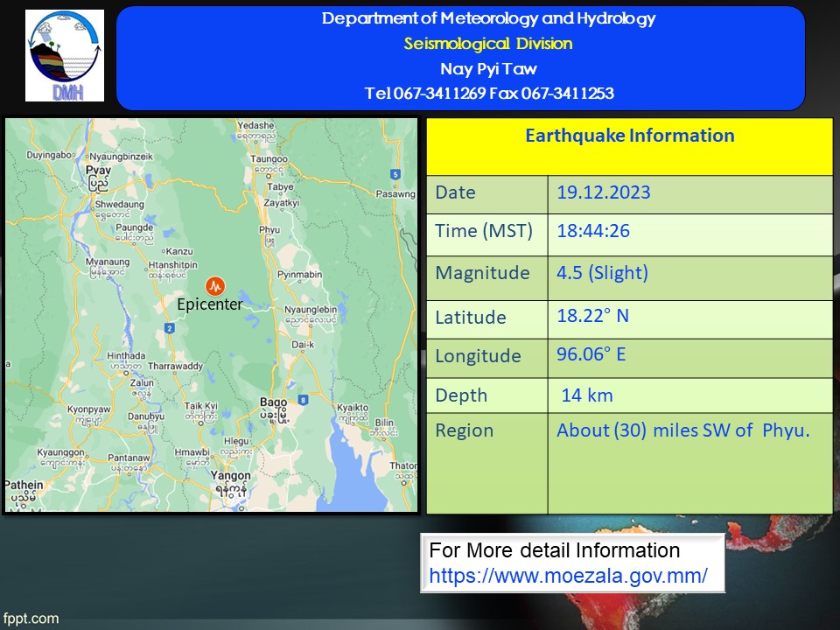Click Pathein city label on map
Viewport: 840px width, 630px height.
point(24,485)
